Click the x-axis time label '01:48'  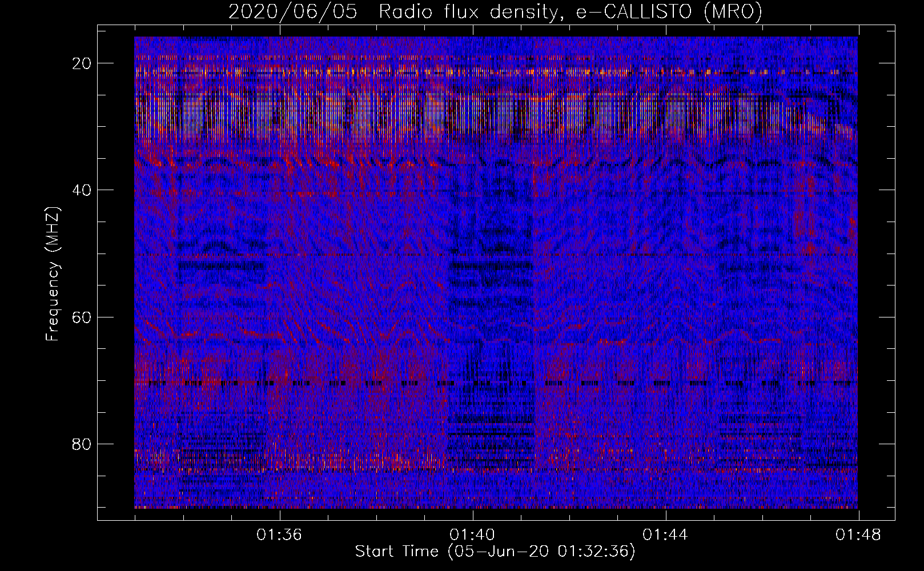858,535
